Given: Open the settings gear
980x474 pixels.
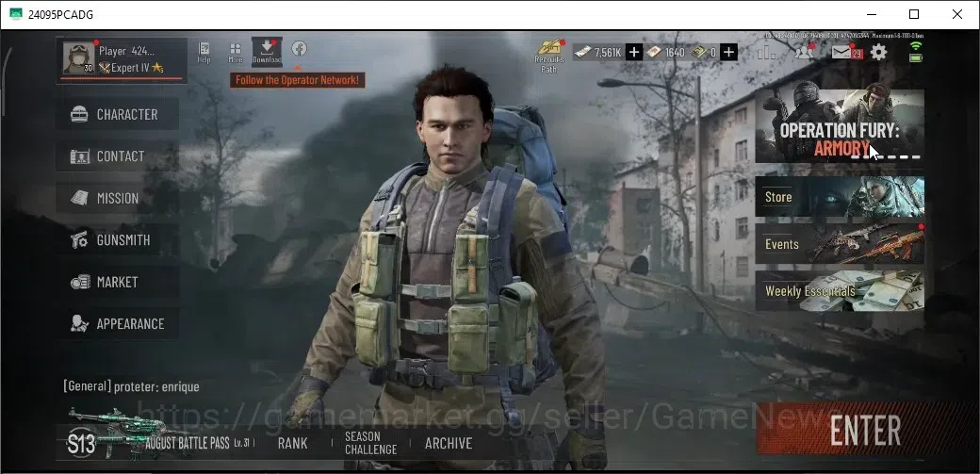Looking at the screenshot, I should pos(879,52).
